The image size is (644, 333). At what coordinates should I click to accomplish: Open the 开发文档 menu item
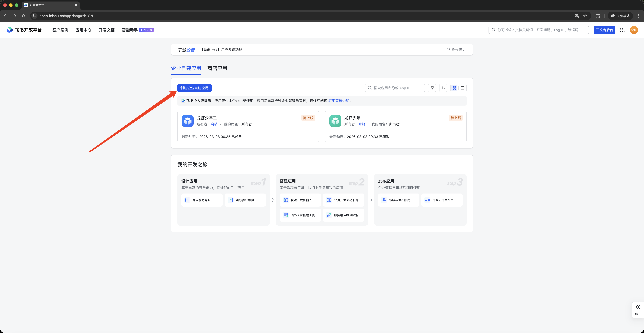pos(107,30)
